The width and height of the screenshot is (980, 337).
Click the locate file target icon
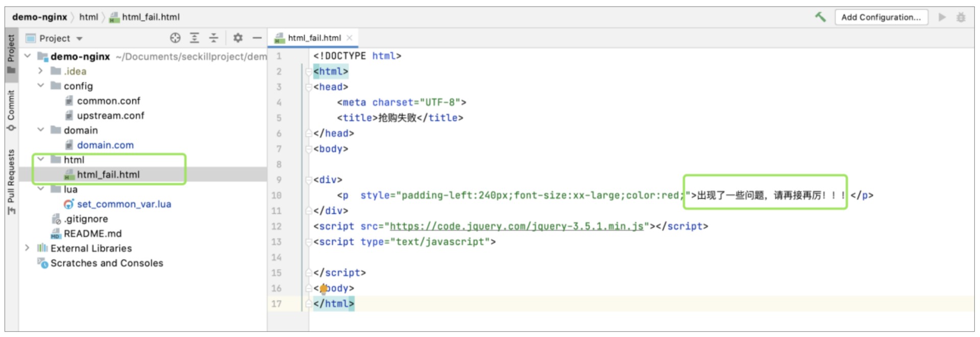[x=175, y=38]
